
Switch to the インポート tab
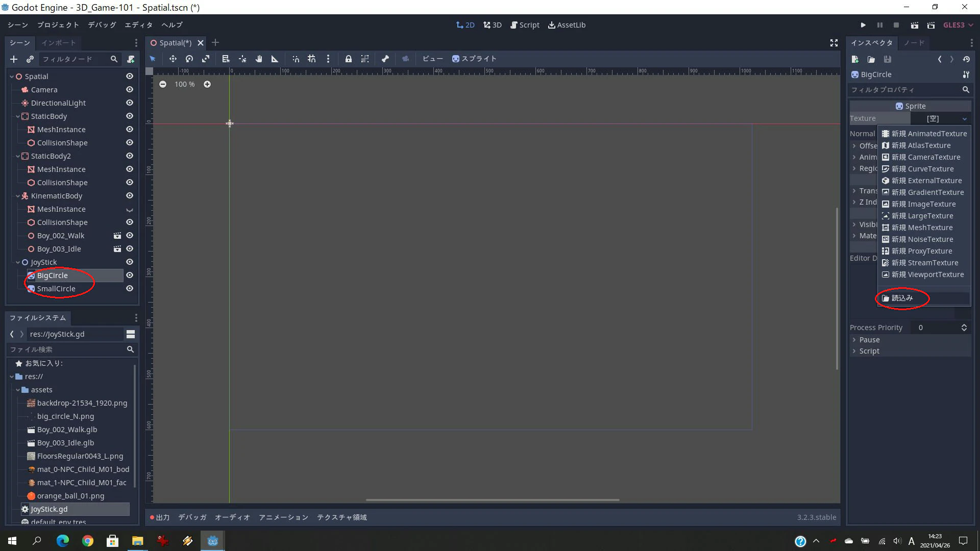click(x=59, y=43)
